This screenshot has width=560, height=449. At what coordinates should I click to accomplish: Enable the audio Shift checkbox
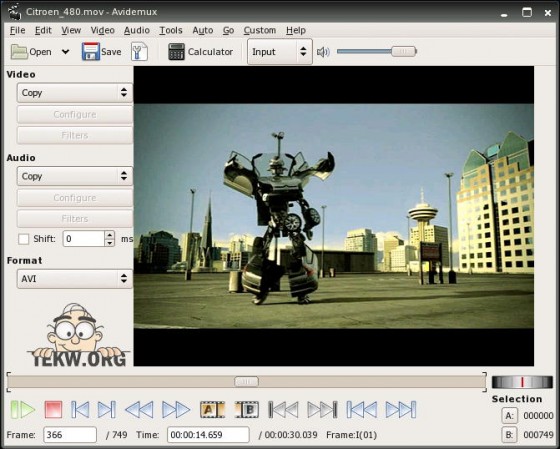click(24, 239)
